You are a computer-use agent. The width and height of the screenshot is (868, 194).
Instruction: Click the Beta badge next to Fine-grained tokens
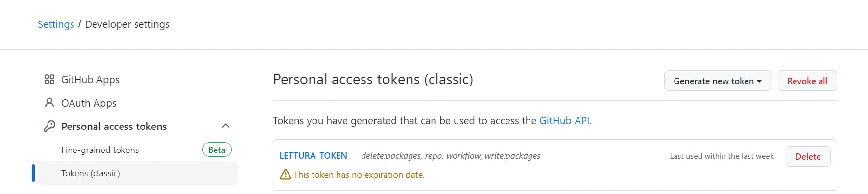click(x=217, y=150)
